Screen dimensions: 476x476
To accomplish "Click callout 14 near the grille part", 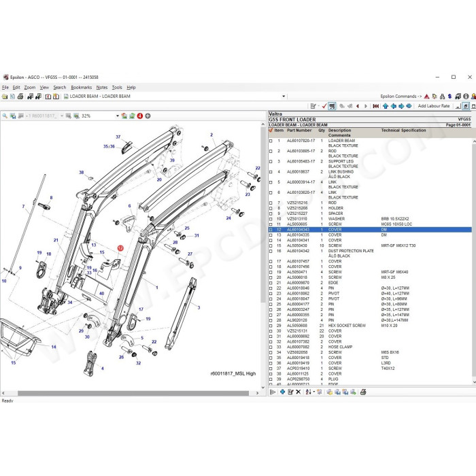I will (x=54, y=347).
